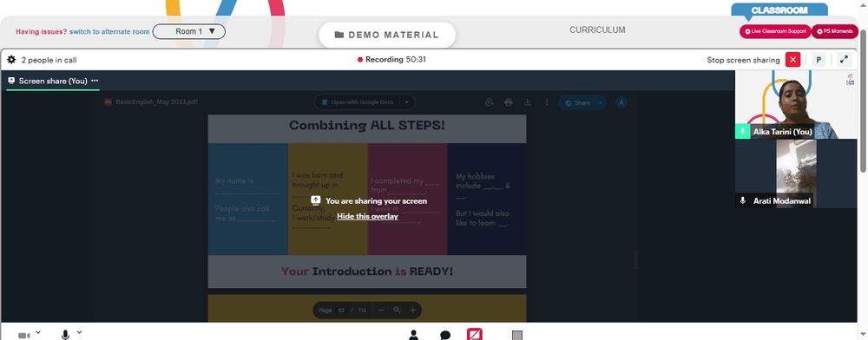Screen dimensions: 868x340
Task: Click Alka Tarini video thumbnail
Action: tap(796, 104)
